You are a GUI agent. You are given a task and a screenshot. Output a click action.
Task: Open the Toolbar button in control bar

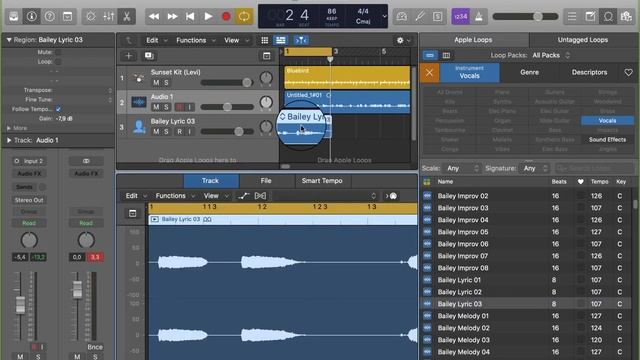pyautogui.click(x=67, y=16)
